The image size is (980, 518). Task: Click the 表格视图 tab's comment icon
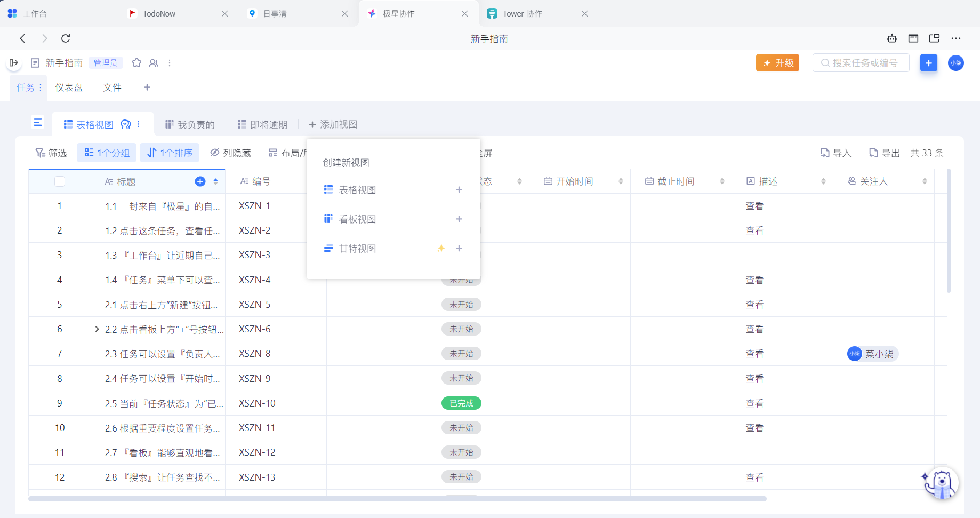click(x=126, y=124)
